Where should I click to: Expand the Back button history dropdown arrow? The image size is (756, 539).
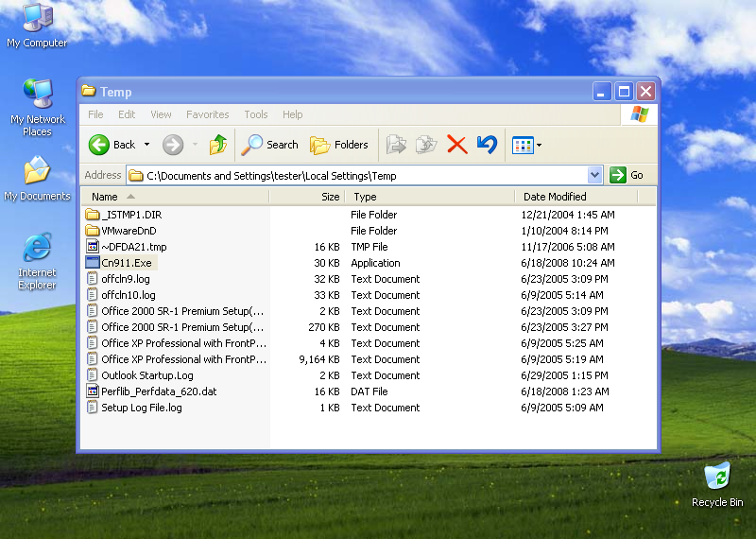146,145
